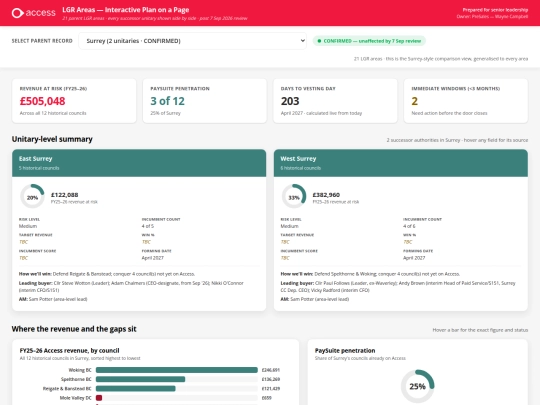
Task: Click East Surrey 'How we'll win' text
Action: 107,274
